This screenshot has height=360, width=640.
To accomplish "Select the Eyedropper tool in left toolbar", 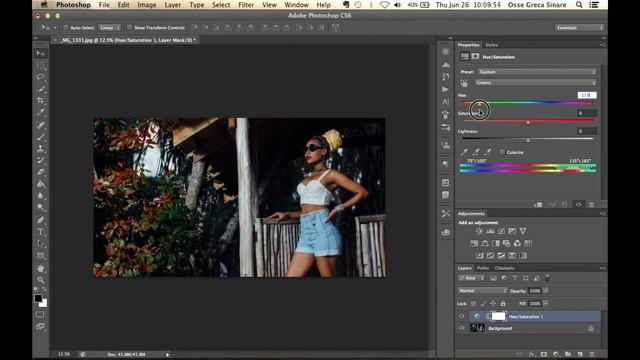I will pyautogui.click(x=40, y=112).
